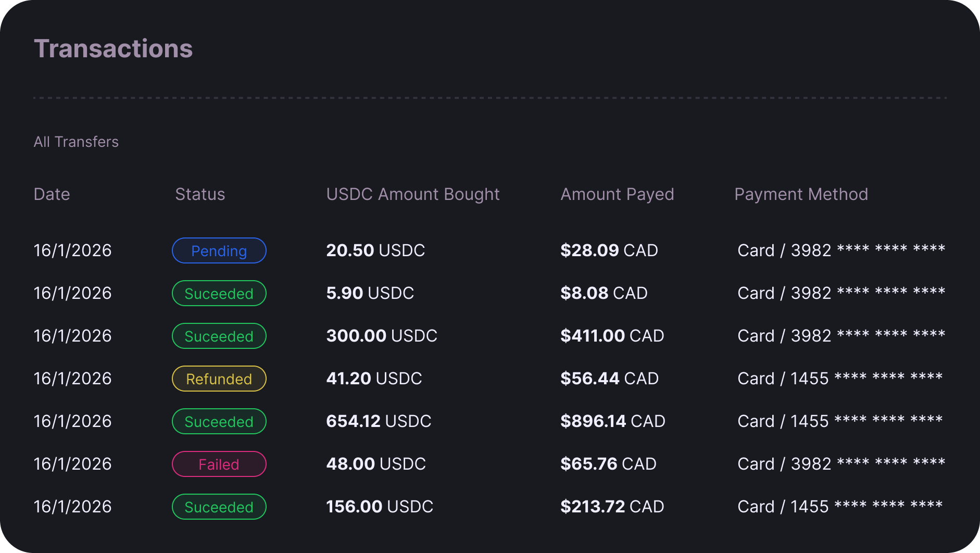Viewport: 980px width, 553px height.
Task: Click Suceeded badge on 300.00 USDC row
Action: [219, 336]
